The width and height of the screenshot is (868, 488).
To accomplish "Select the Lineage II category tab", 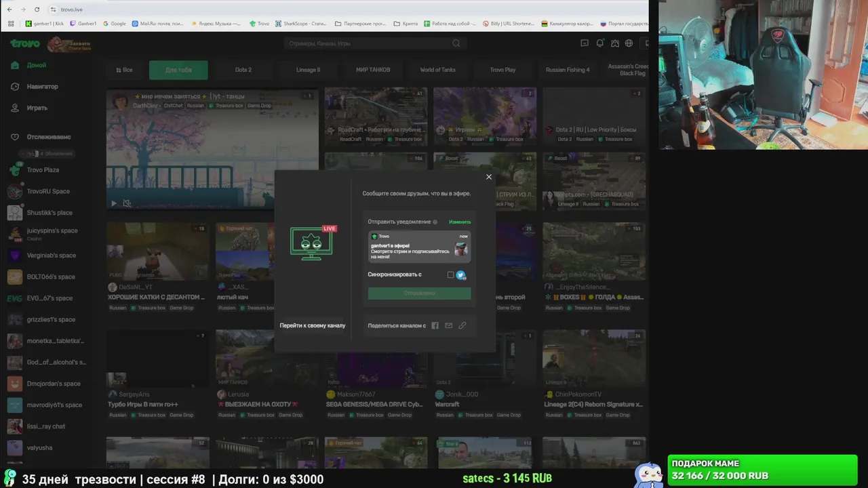I will pyautogui.click(x=308, y=70).
